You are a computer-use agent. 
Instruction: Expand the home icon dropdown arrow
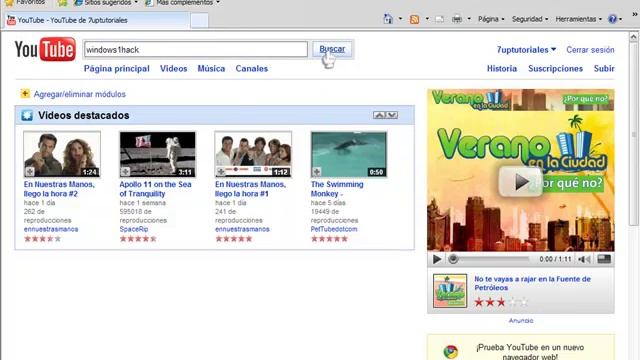click(400, 19)
